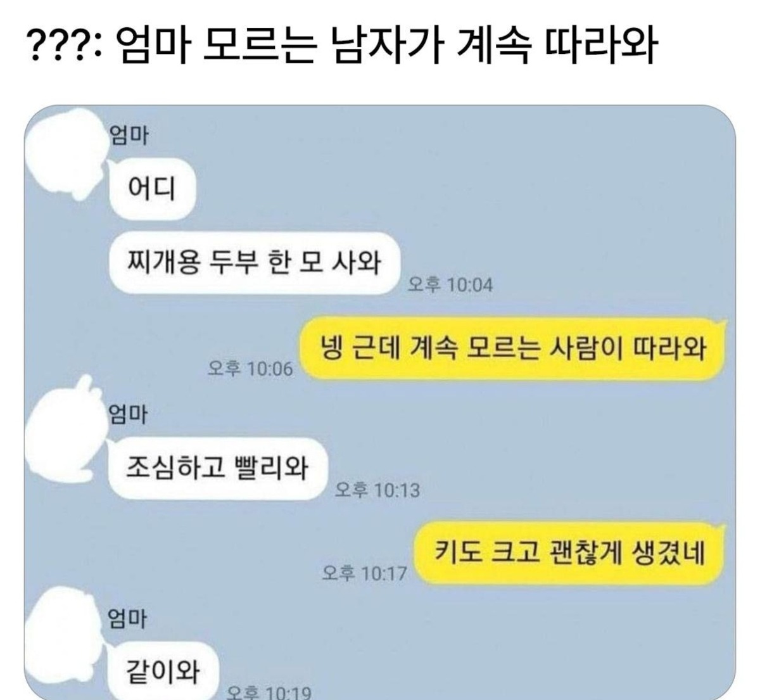Screen dimensions: 760x700
Task: Click the 오후 10:06 timestamp
Action: (251, 369)
